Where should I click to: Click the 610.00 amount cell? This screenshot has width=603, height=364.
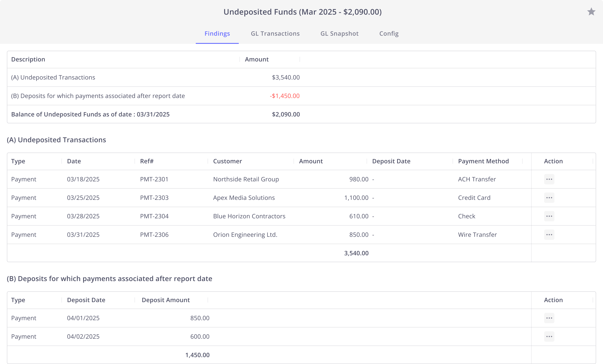pyautogui.click(x=359, y=216)
